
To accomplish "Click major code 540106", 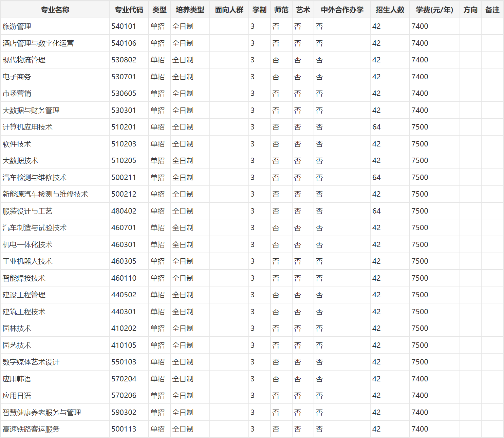I will click(x=124, y=43).
